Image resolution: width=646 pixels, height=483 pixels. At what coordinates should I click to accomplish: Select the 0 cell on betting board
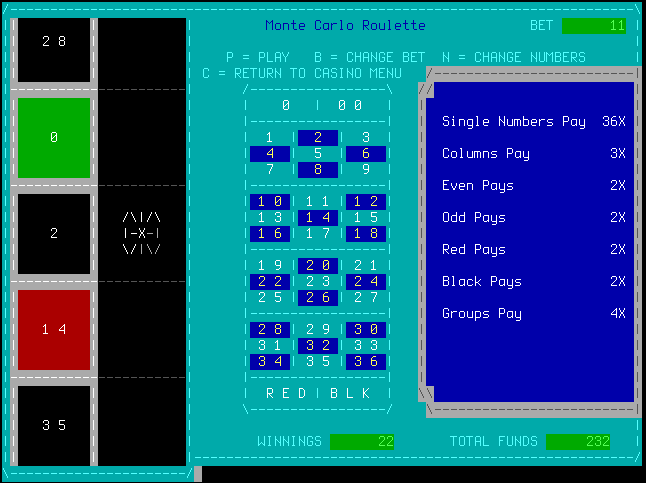(x=286, y=105)
